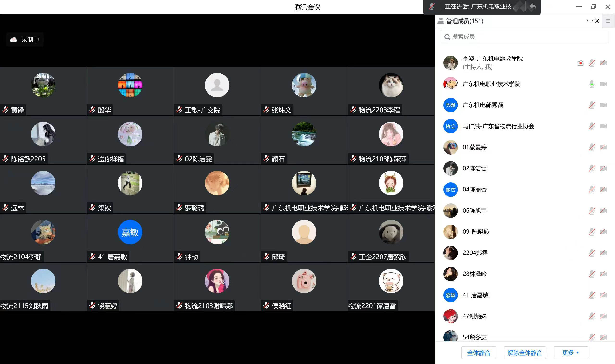Click the members icon beside 管理成员

[441, 21]
